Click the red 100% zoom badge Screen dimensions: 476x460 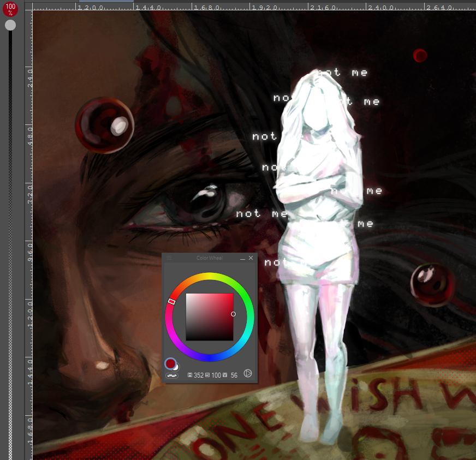pyautogui.click(x=10, y=9)
